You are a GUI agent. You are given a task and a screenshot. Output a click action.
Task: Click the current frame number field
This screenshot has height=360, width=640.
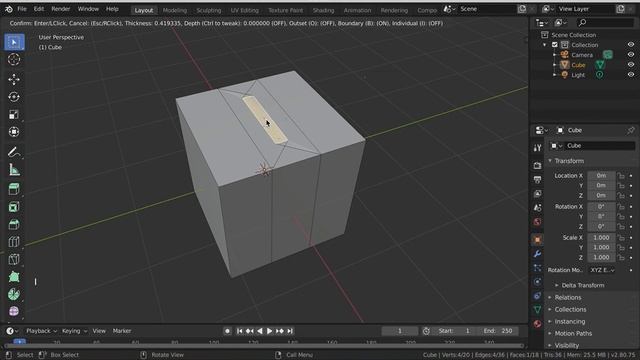coord(400,331)
